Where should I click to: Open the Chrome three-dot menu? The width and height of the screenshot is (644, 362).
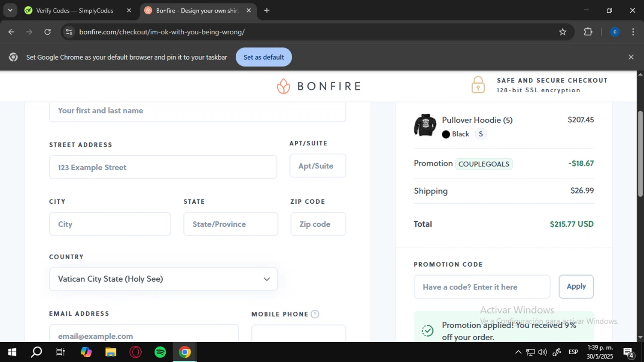click(633, 32)
